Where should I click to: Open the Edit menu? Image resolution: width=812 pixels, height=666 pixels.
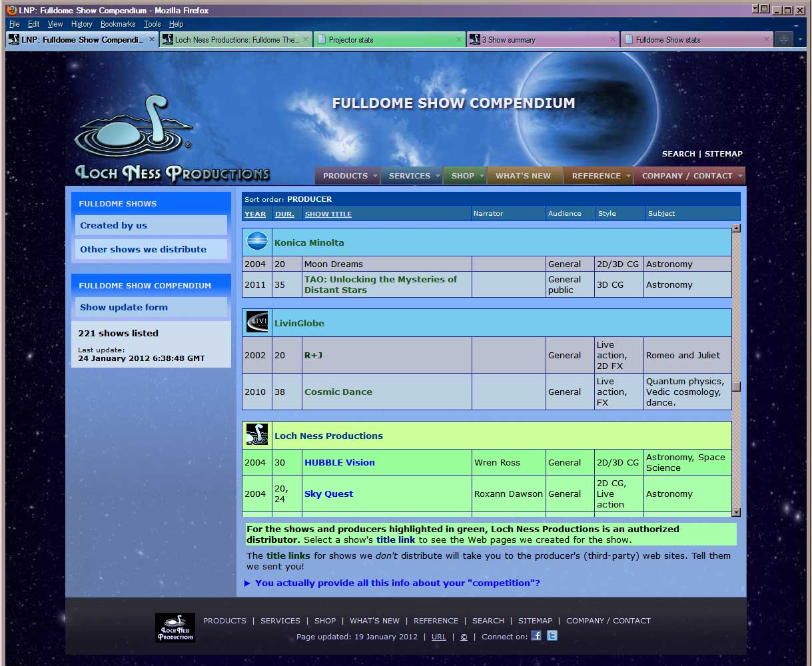pyautogui.click(x=33, y=24)
